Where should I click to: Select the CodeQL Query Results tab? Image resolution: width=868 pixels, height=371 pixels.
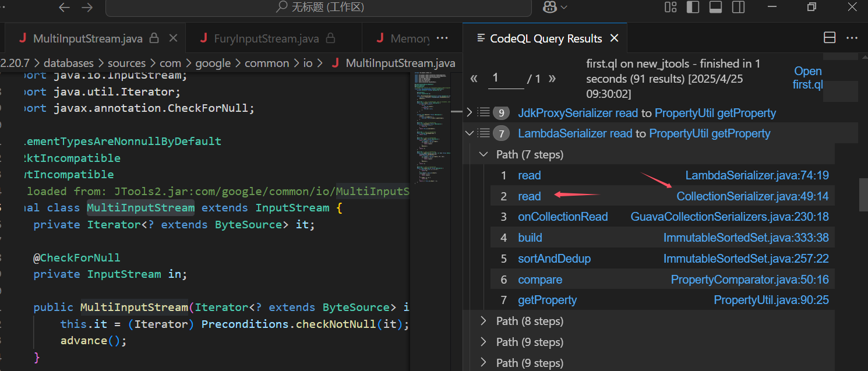click(546, 38)
